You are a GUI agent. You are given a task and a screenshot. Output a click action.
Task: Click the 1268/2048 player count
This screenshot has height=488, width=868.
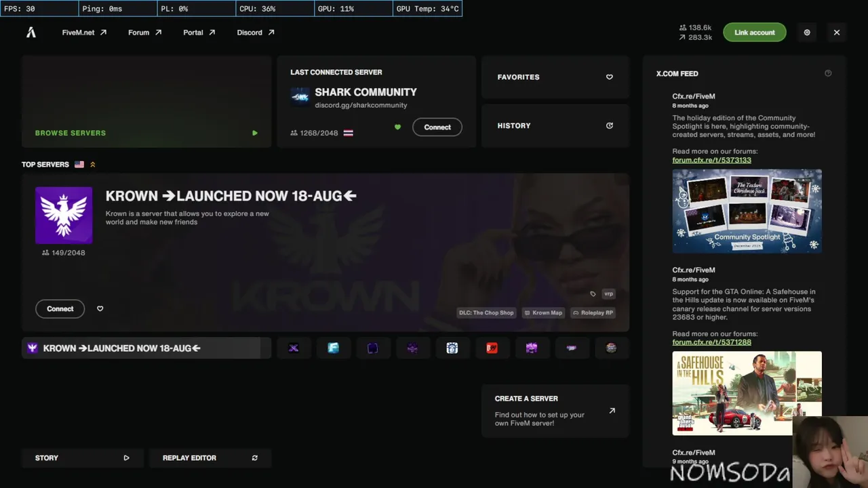pos(319,134)
